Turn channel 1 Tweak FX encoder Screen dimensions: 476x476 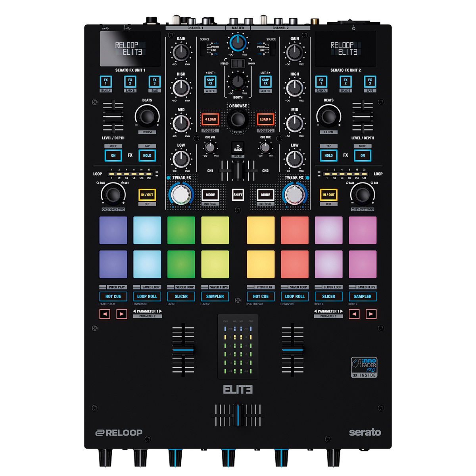[181, 194]
